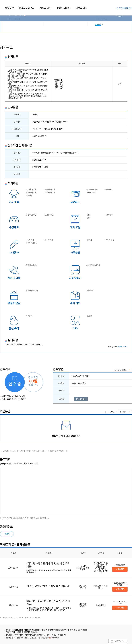Expand 인사담당자 정보 button
This screenshot has height=644, width=132.
[122, 370]
